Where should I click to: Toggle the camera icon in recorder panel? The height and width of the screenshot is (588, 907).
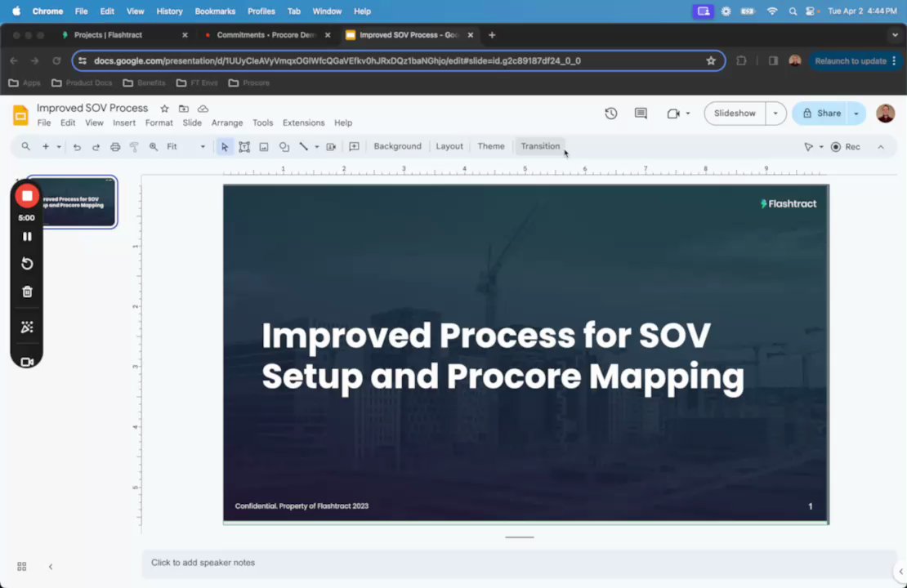click(x=27, y=362)
